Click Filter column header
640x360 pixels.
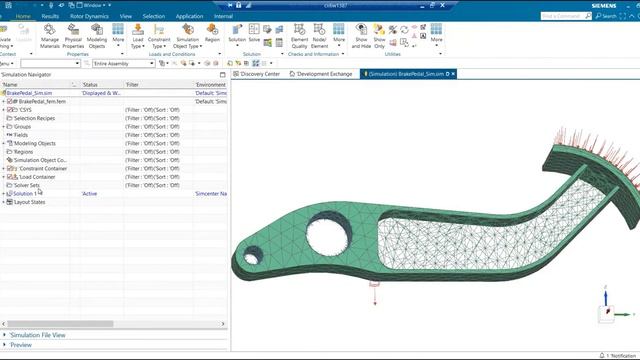point(158,84)
